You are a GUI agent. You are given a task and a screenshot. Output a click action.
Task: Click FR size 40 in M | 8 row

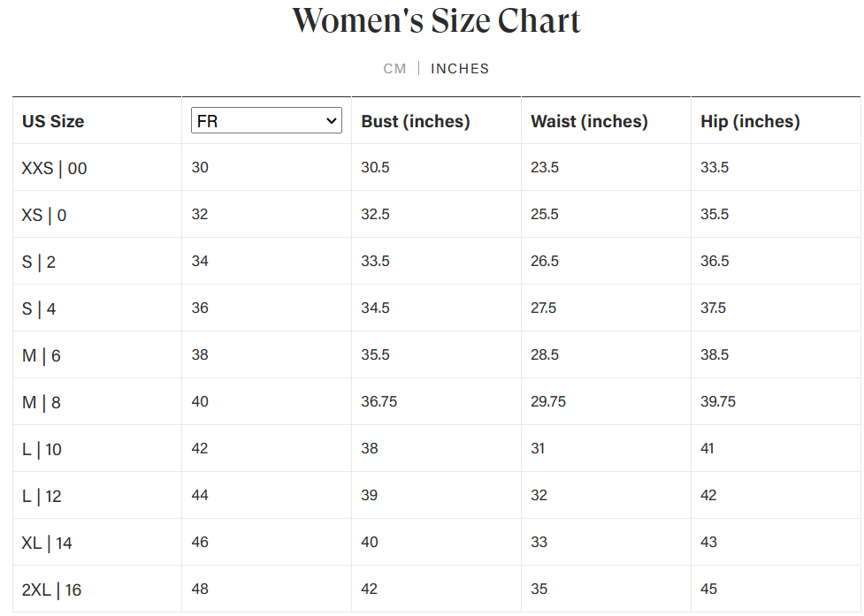point(200,400)
